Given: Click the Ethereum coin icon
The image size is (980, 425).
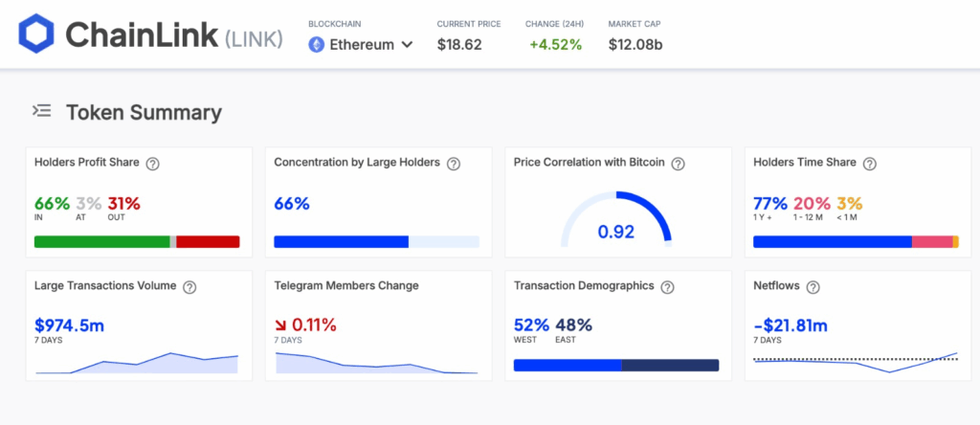Looking at the screenshot, I should point(316,44).
